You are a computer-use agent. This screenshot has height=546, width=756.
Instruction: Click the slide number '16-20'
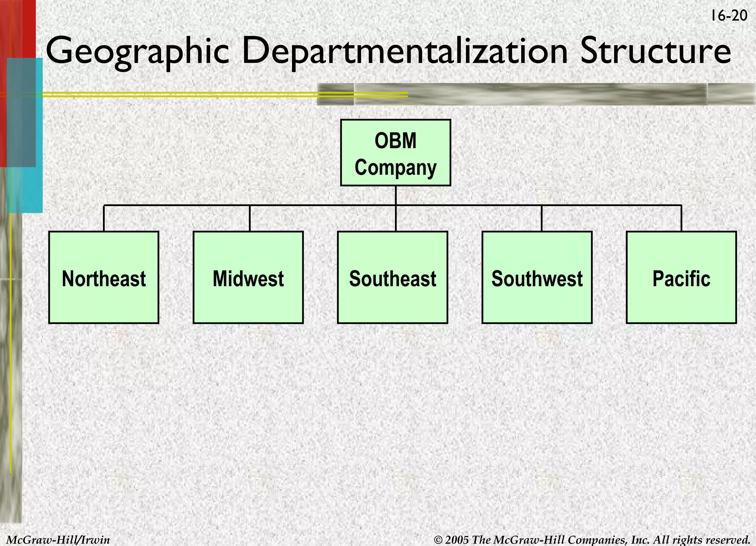click(729, 16)
